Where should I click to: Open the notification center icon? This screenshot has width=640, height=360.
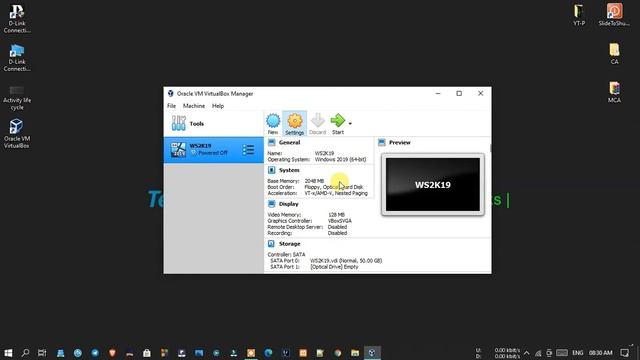pyautogui.click(x=624, y=353)
